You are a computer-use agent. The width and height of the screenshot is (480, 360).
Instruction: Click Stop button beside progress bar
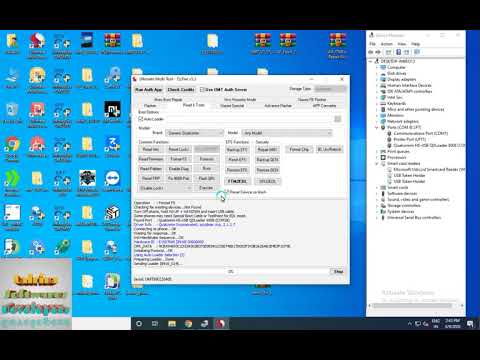click(x=338, y=272)
